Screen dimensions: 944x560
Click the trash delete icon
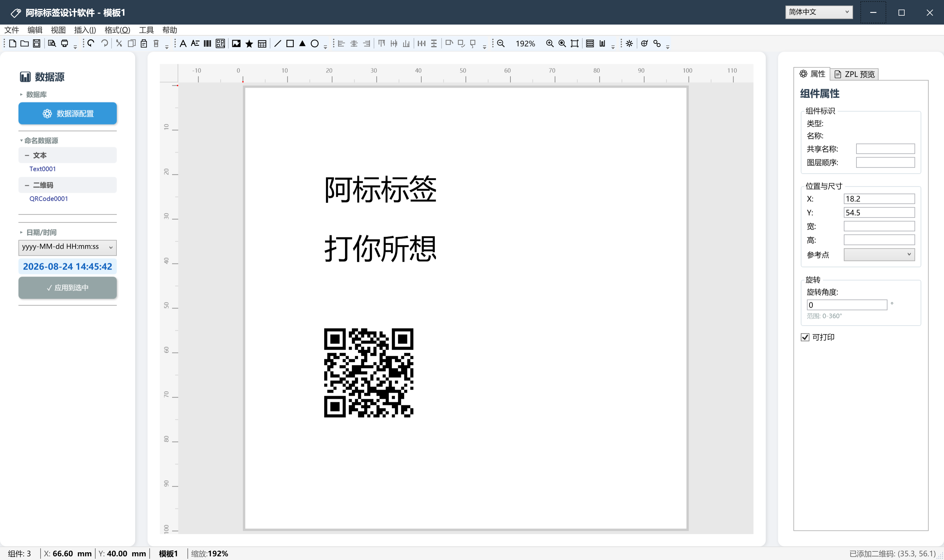pos(156,43)
